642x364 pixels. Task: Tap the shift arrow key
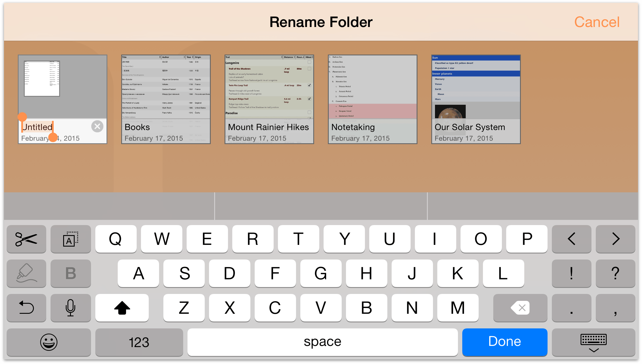pos(122,308)
